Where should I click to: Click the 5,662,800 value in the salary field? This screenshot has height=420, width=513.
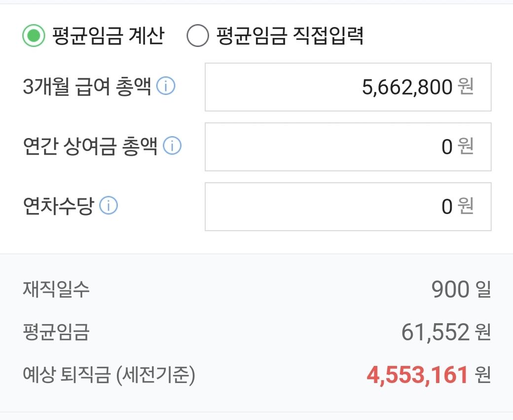pos(407,88)
